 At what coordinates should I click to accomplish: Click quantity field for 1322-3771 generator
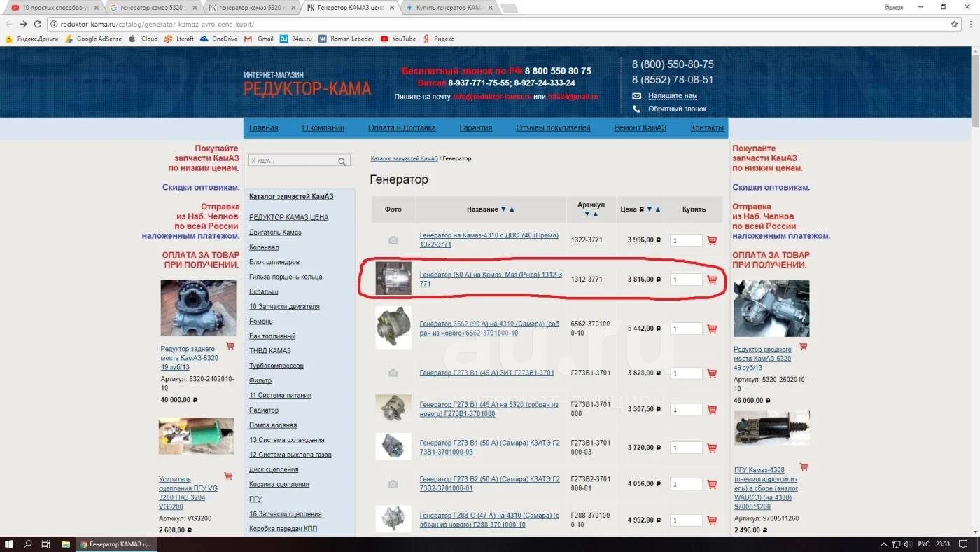tap(685, 240)
